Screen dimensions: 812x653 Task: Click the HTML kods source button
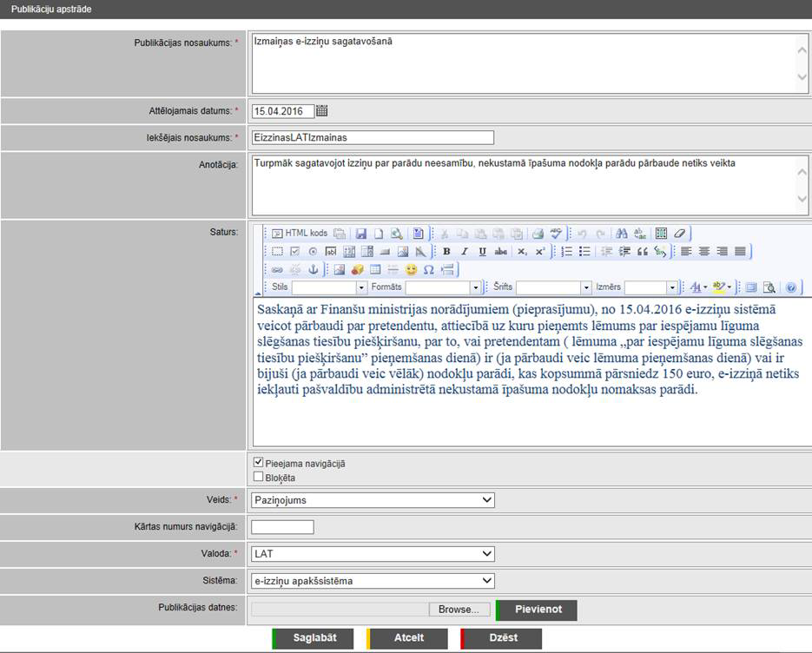pyautogui.click(x=300, y=234)
